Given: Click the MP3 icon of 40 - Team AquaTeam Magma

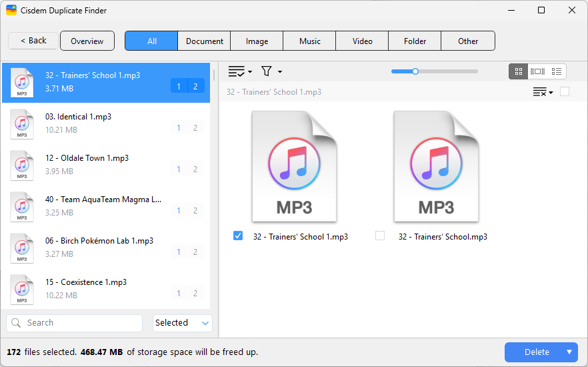Looking at the screenshot, I should coord(22,207).
